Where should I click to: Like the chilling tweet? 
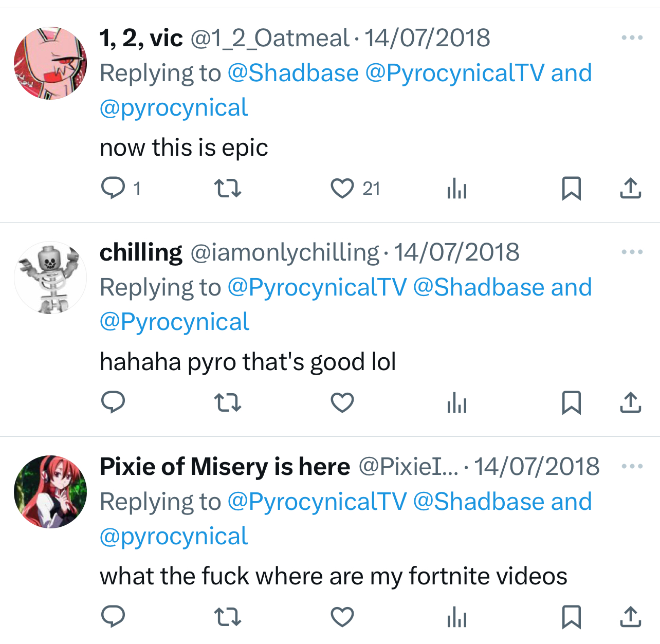point(342,402)
